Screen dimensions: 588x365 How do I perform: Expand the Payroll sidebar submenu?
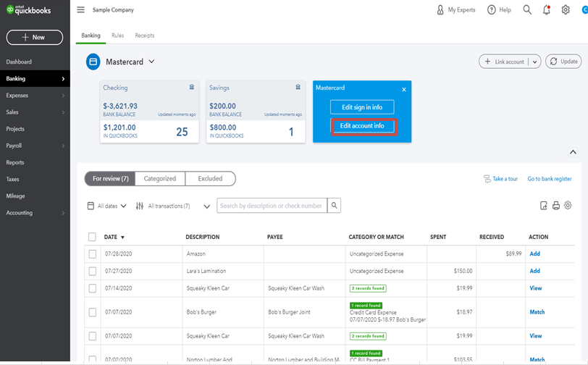point(63,146)
